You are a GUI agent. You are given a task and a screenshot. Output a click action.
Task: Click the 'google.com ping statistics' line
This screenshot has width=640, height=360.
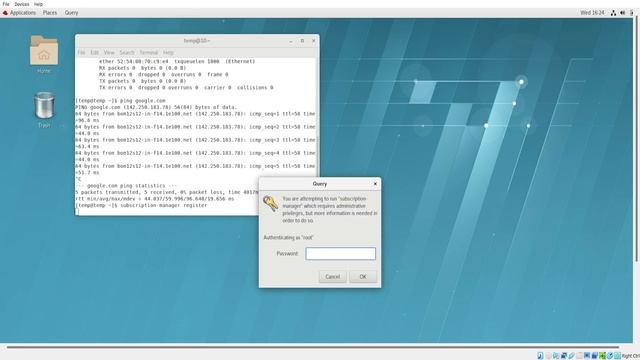(x=126, y=186)
